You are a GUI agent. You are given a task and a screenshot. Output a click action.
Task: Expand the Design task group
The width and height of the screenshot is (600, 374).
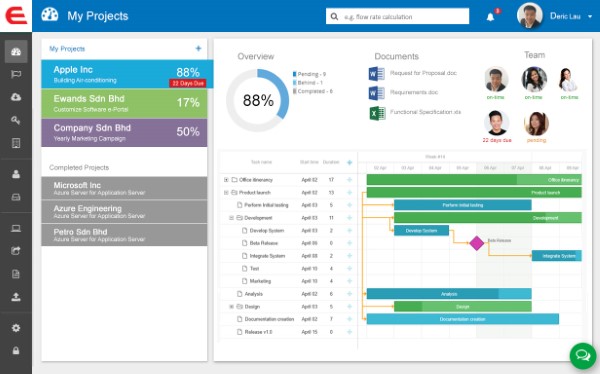pos(232,307)
